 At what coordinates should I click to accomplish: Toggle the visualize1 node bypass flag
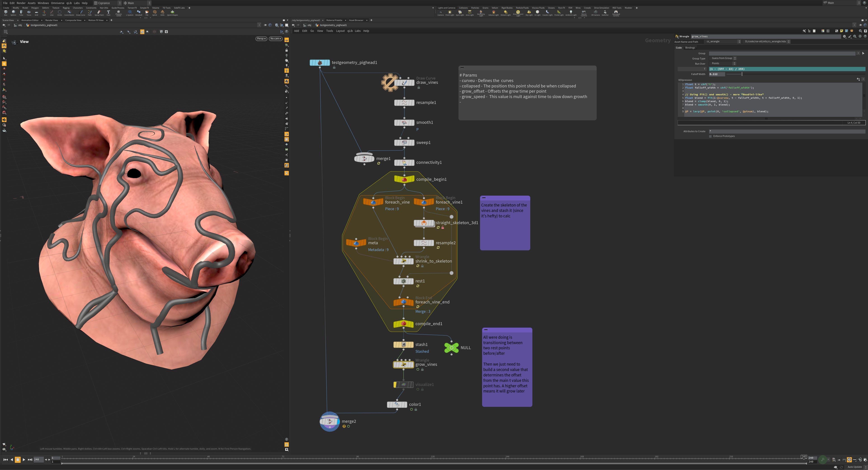tap(395, 384)
